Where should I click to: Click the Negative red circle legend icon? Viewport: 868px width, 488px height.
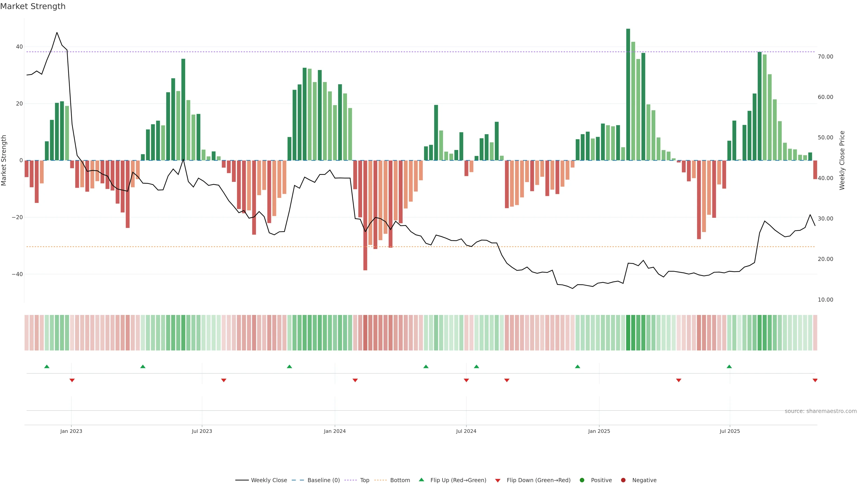623,480
